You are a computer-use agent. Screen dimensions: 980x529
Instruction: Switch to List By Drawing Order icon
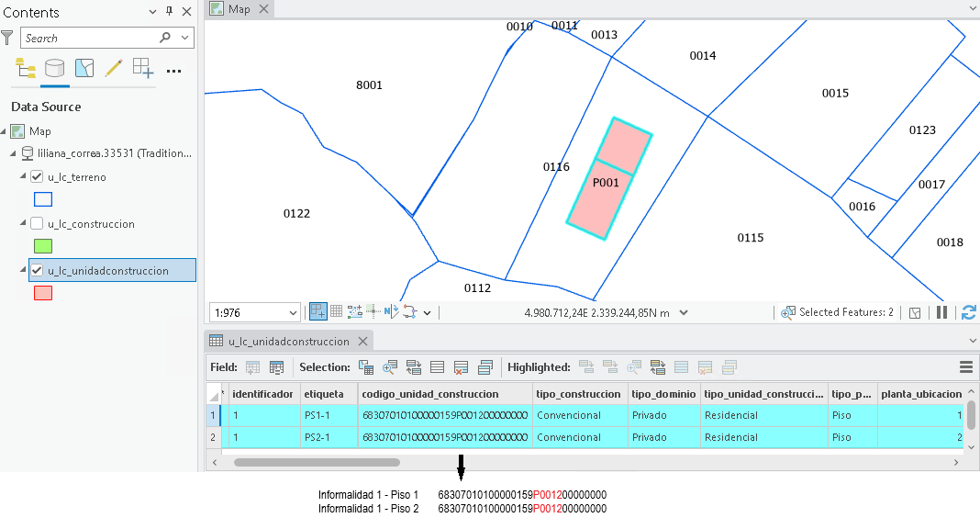click(26, 68)
